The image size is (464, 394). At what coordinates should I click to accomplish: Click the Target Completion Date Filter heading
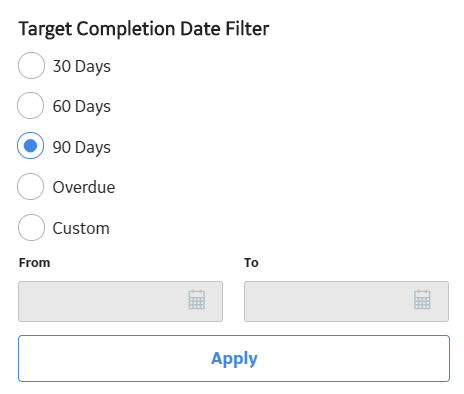tap(144, 29)
